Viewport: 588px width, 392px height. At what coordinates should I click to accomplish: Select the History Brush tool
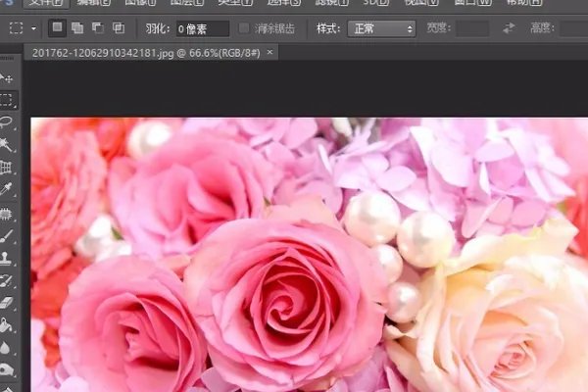coord(7,280)
